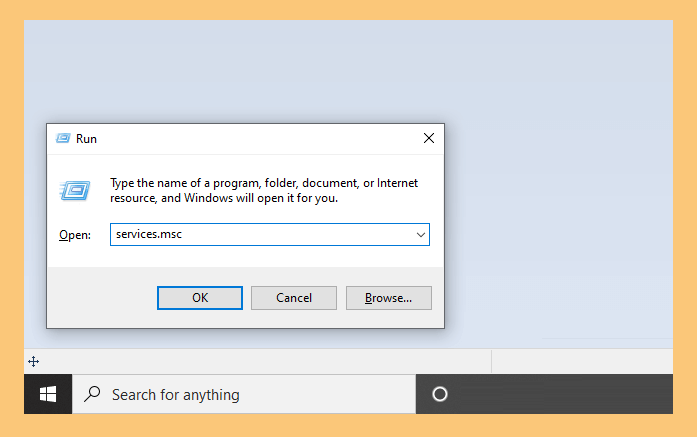This screenshot has width=697, height=437.
Task: Launch Cortana from the circle icon
Action: pos(440,394)
